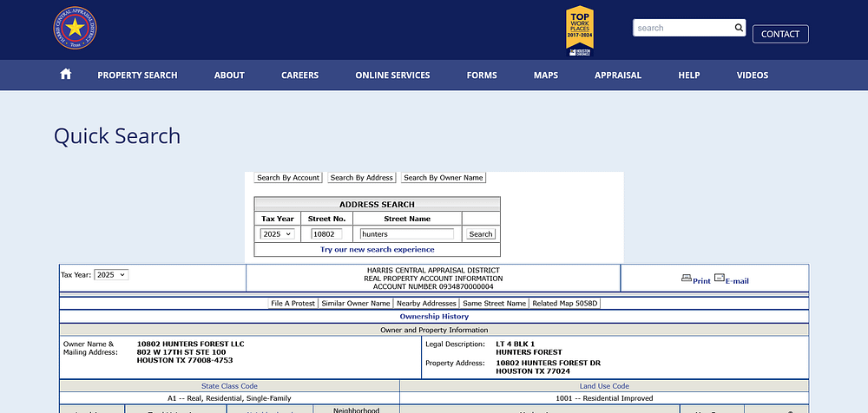Open the ABOUT menu
The width and height of the screenshot is (868, 413).
229,75
